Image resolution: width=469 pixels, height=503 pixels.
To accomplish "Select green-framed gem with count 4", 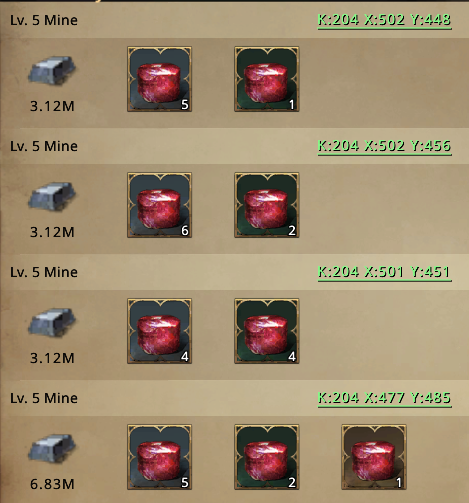I will click(267, 331).
